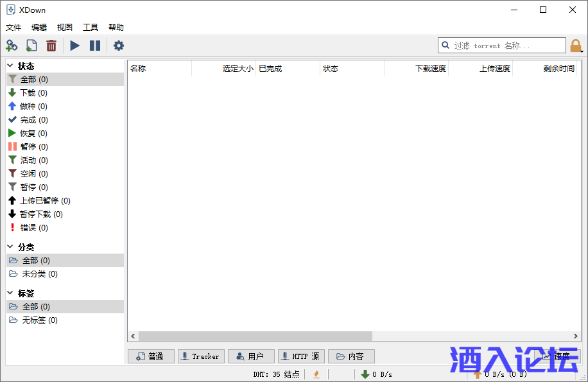Click the flame icon in status bar
The width and height of the screenshot is (588, 382).
tap(316, 374)
